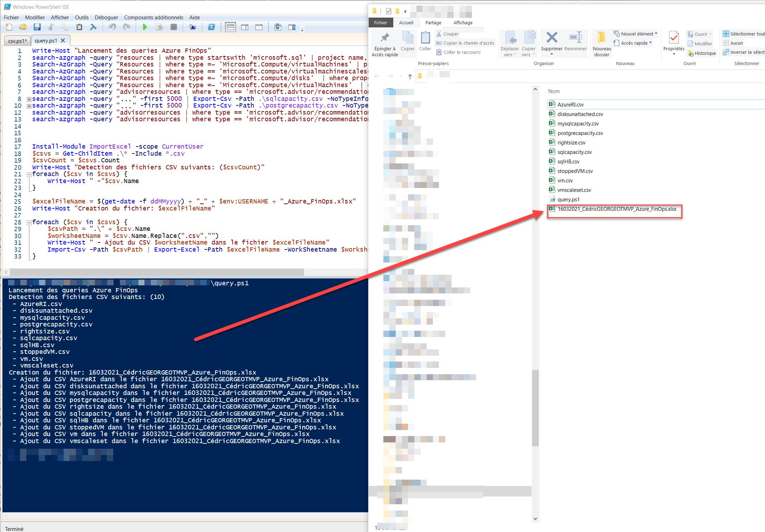Image resolution: width=765 pixels, height=532 pixels.
Task: Show script pane on the right layout icon
Action: [x=245, y=27]
